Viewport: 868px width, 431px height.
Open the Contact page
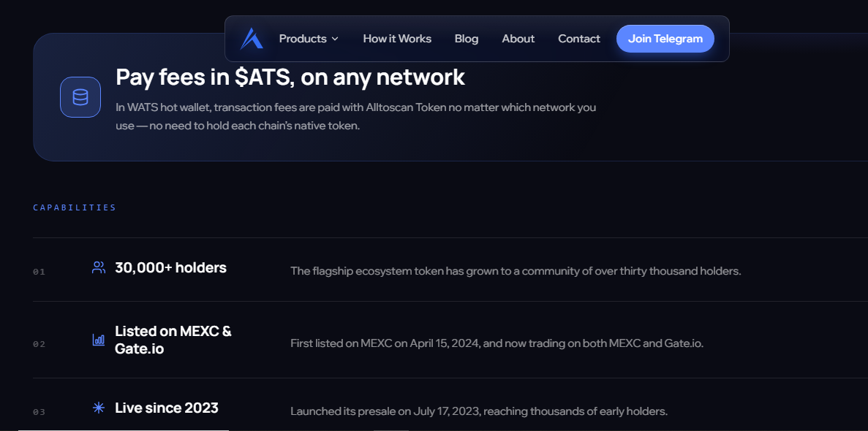tap(579, 39)
